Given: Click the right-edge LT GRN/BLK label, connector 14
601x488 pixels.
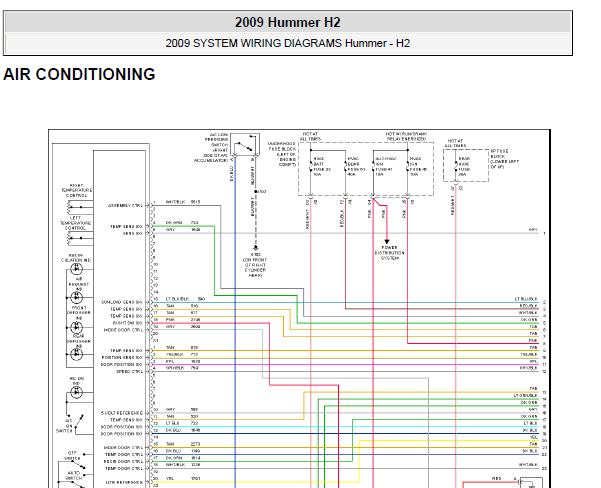Looking at the screenshot, I should [x=525, y=396].
